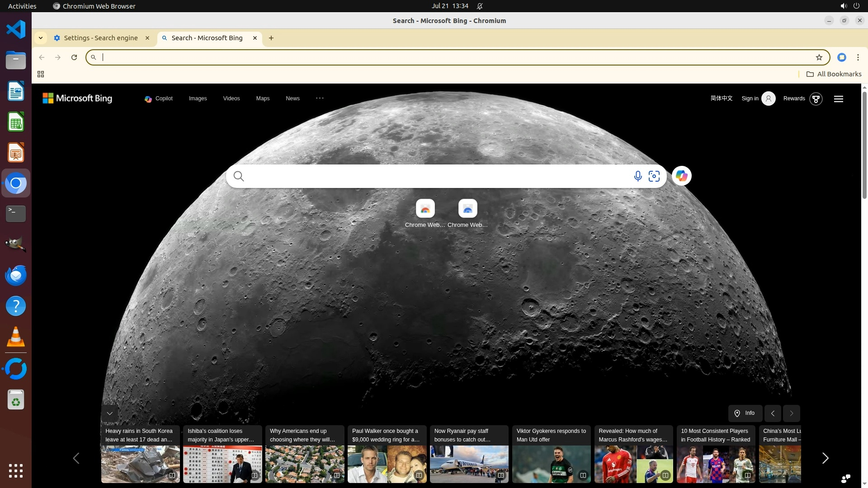Reload the page
Viewport: 868px width, 488px height.
click(74, 57)
